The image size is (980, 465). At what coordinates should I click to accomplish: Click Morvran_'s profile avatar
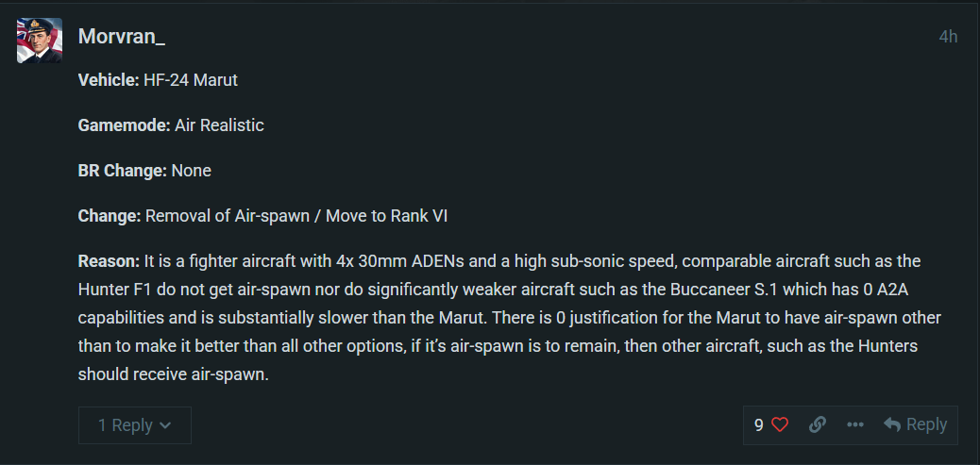(x=40, y=41)
